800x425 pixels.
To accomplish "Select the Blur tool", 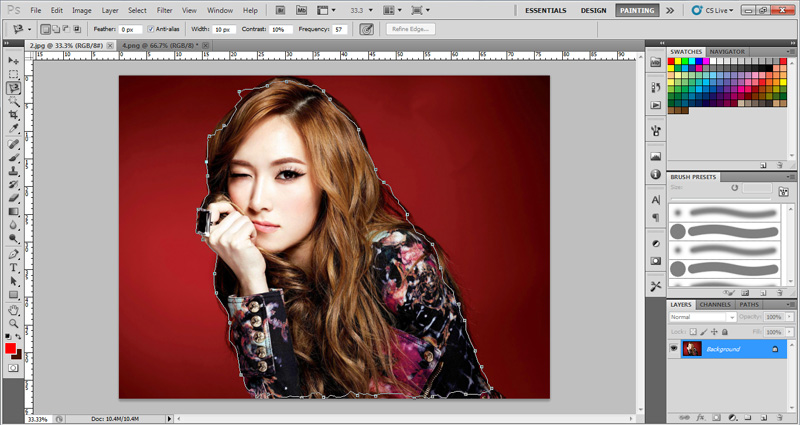I will coord(13,224).
